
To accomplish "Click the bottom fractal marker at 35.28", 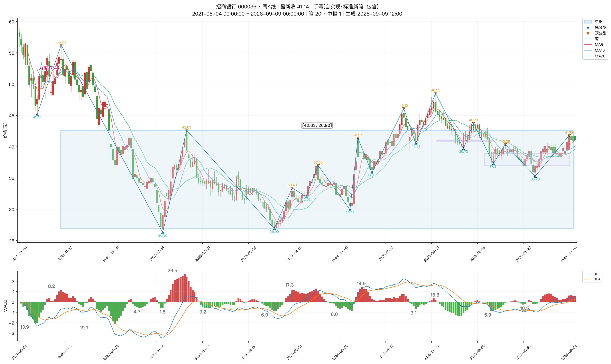I will 535,176.
